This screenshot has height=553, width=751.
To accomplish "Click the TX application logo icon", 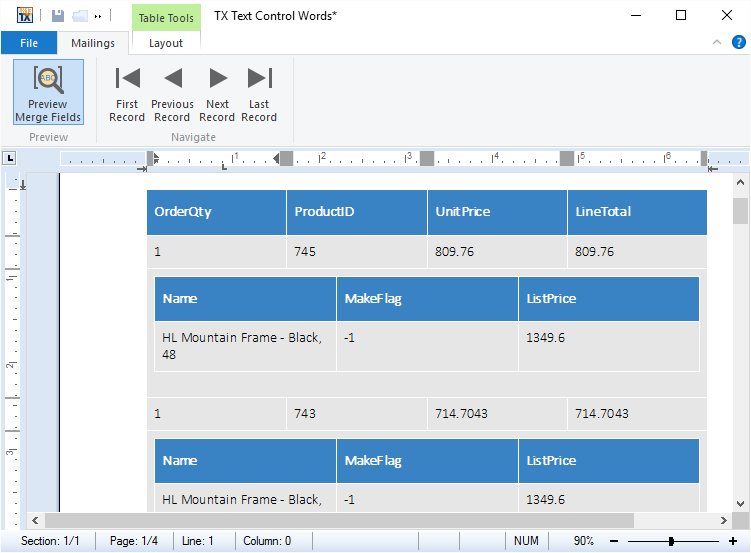I will [26, 15].
